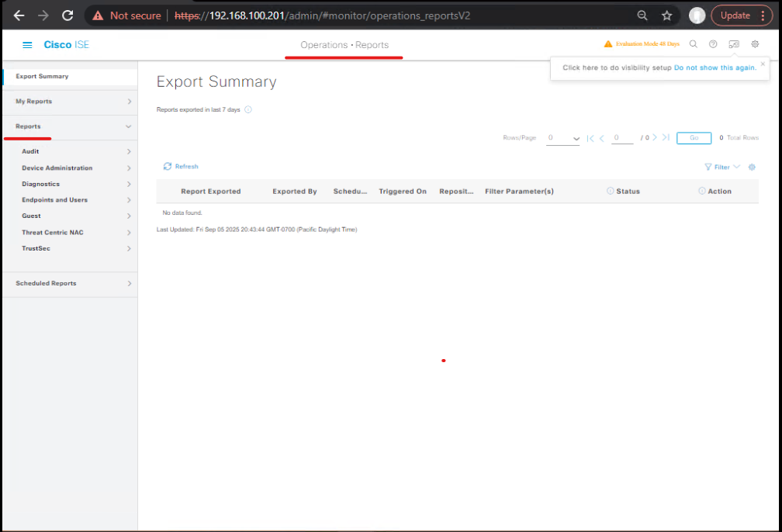Go to last page icon

666,137
